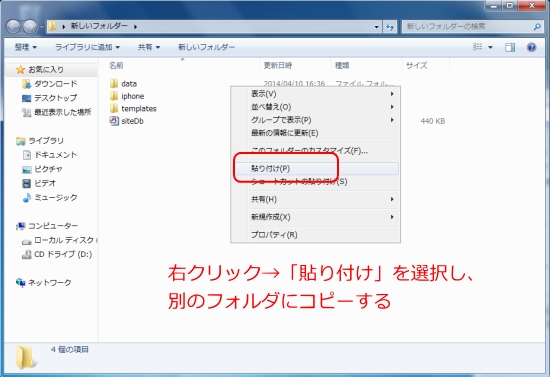The width and height of the screenshot is (550, 377).
Task: Choose 最新の情報に更新(E)
Action: click(315, 133)
